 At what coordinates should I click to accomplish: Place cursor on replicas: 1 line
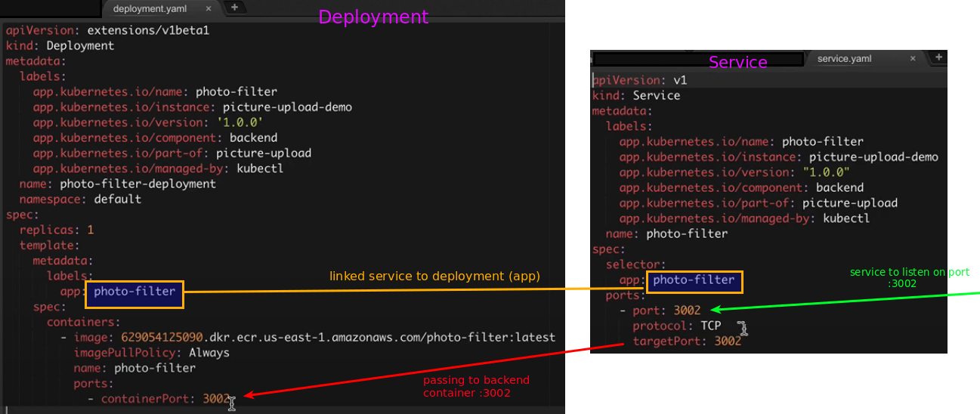[x=57, y=230]
